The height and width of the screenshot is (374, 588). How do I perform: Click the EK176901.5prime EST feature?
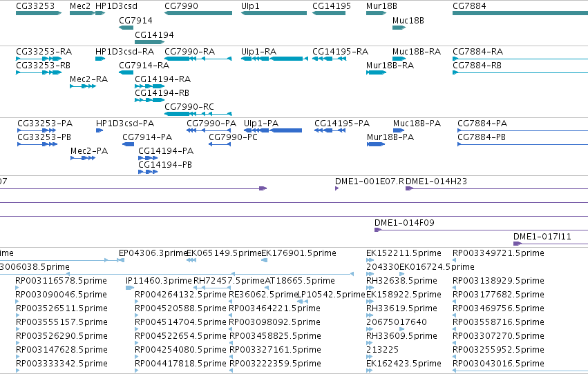coord(265,260)
